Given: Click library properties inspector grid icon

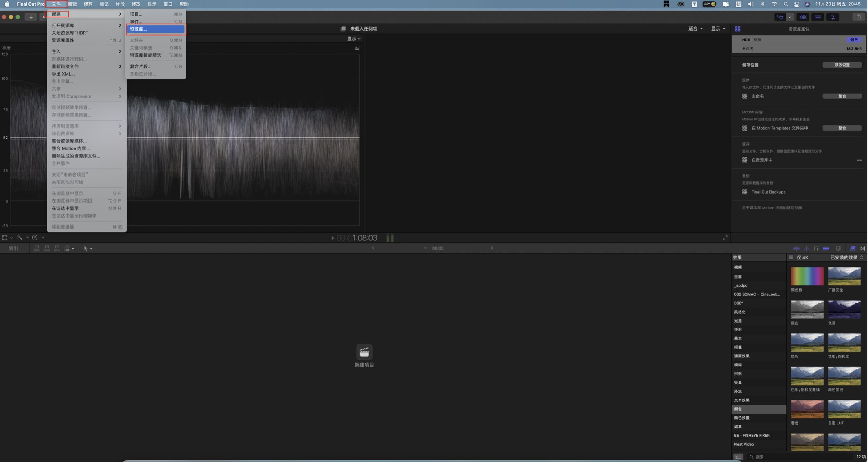Looking at the screenshot, I should coord(738,29).
